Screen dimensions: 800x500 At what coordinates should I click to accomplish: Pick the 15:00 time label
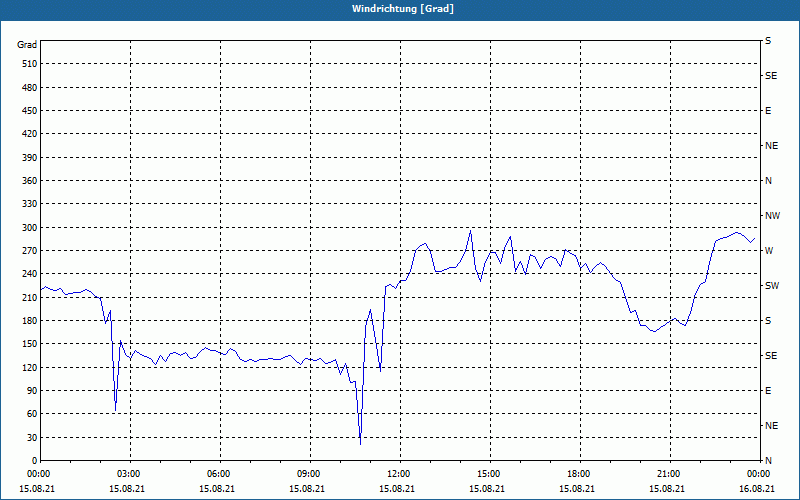pyautogui.click(x=489, y=474)
